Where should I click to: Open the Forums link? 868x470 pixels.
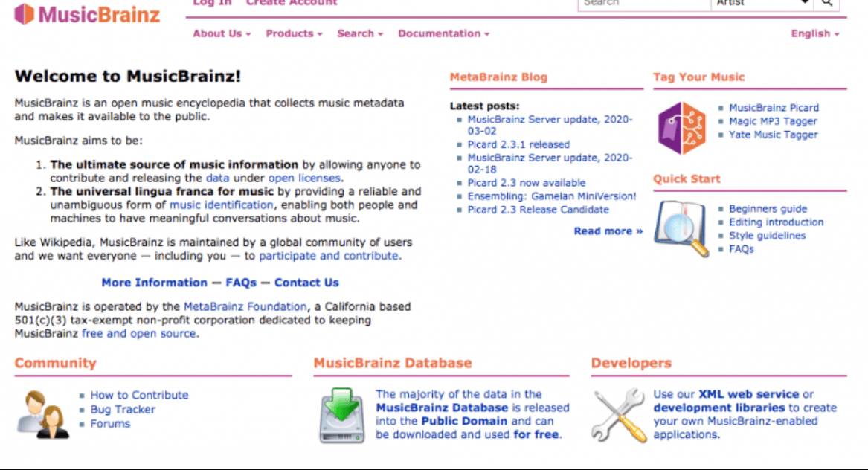tap(110, 424)
